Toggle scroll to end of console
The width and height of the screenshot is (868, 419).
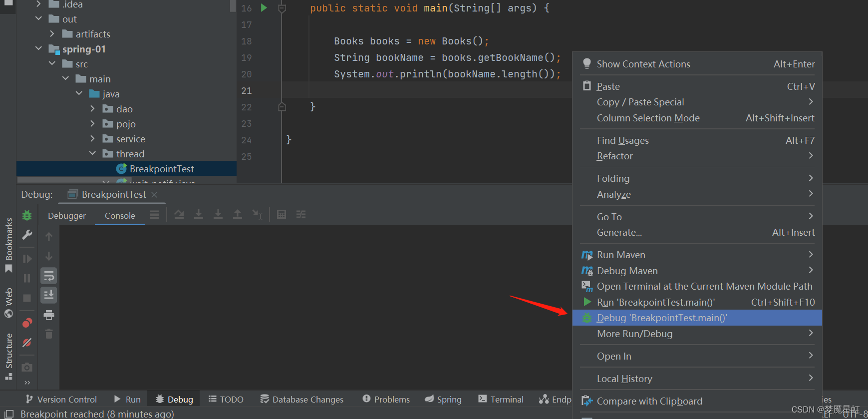point(49,295)
